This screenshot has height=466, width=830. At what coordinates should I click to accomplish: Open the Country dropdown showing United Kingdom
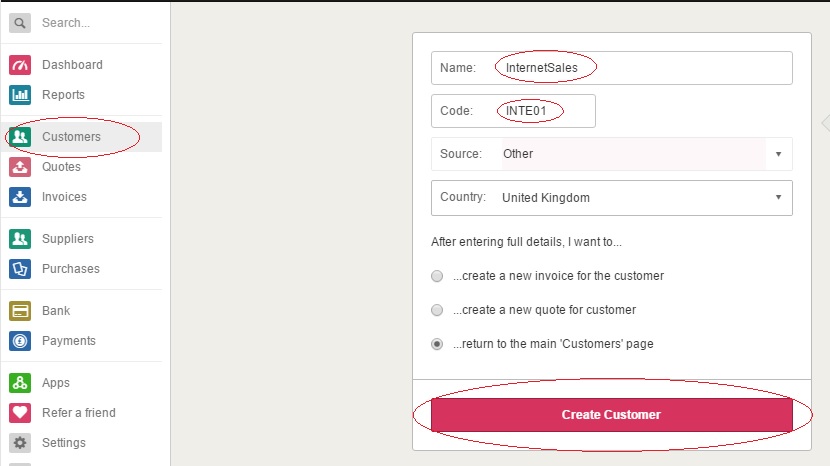coord(611,198)
